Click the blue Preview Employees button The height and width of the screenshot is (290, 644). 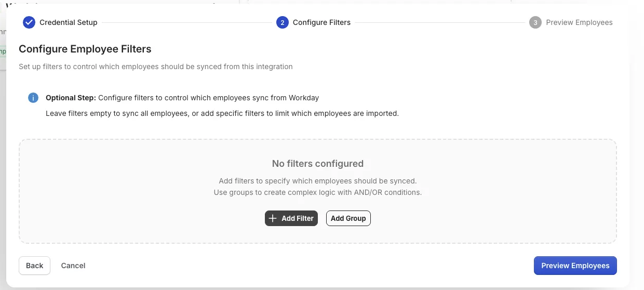(x=575, y=266)
